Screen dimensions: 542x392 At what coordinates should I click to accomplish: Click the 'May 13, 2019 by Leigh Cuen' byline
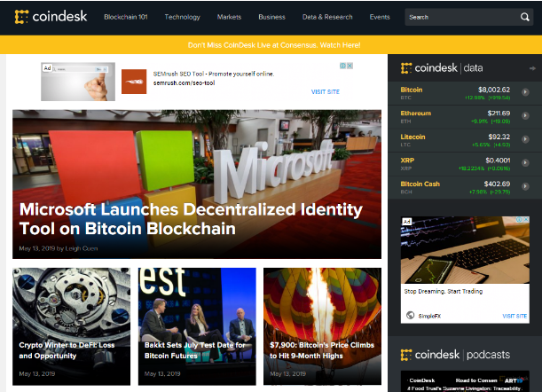pos(59,248)
